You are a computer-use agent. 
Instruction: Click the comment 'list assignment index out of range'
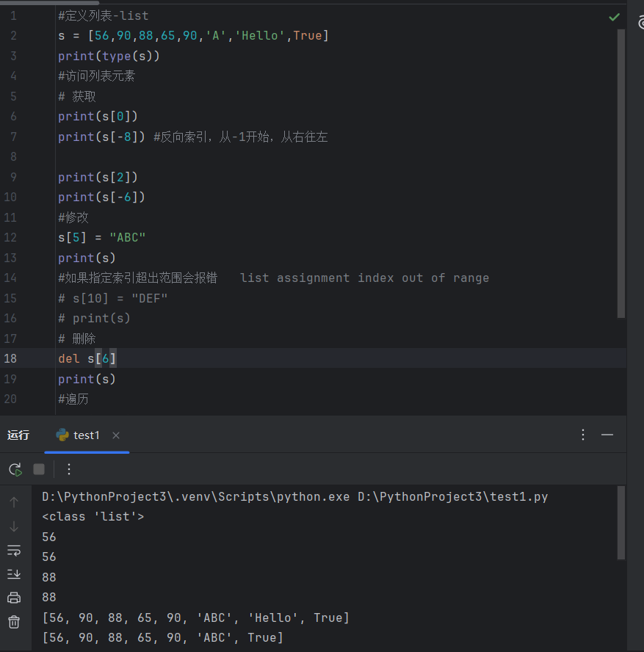(364, 278)
